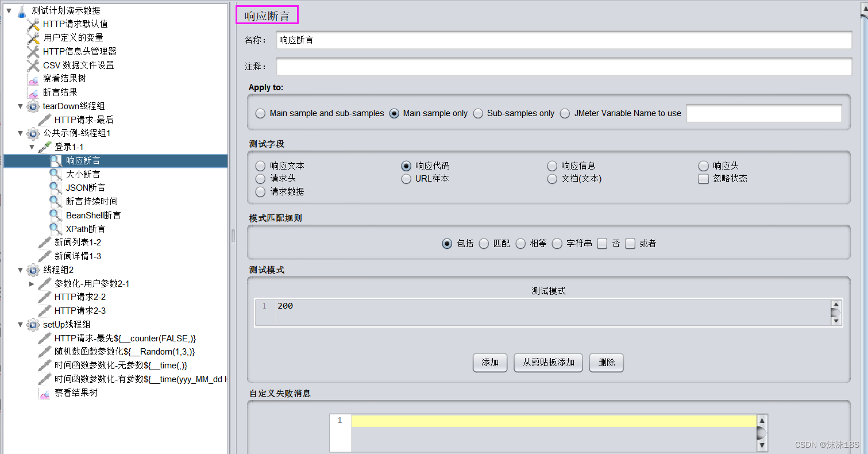Click the magnifier icon beside BeanShell断言

tap(56, 216)
